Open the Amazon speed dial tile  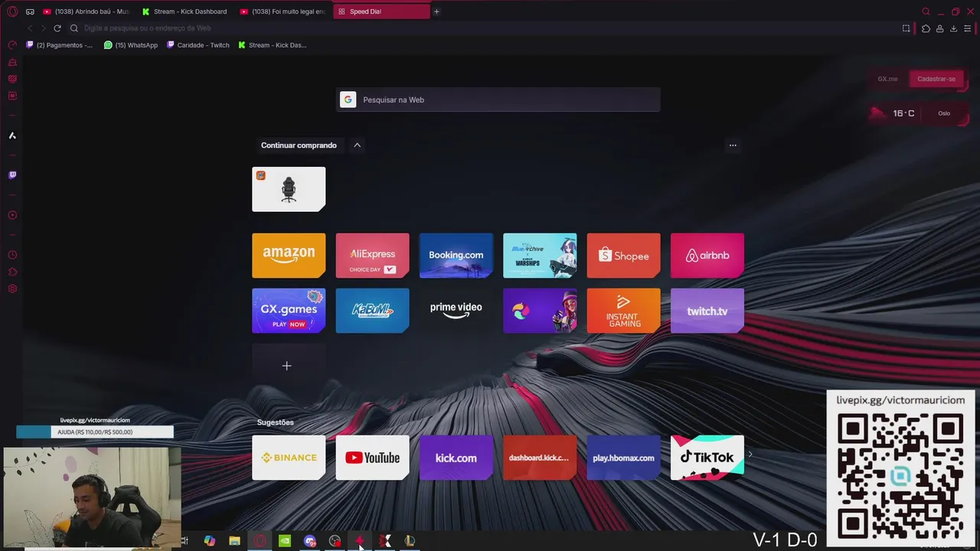tap(289, 256)
